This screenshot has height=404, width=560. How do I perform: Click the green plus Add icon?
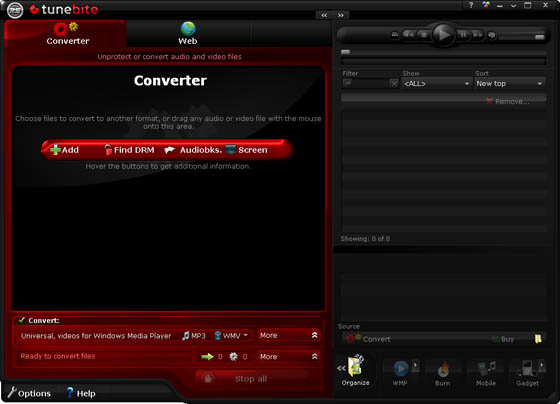55,150
